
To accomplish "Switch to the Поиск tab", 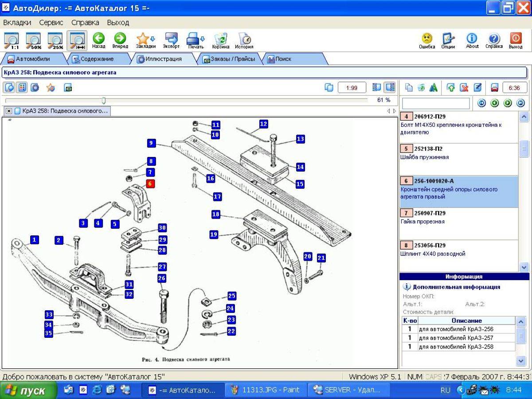I will pyautogui.click(x=294, y=59).
